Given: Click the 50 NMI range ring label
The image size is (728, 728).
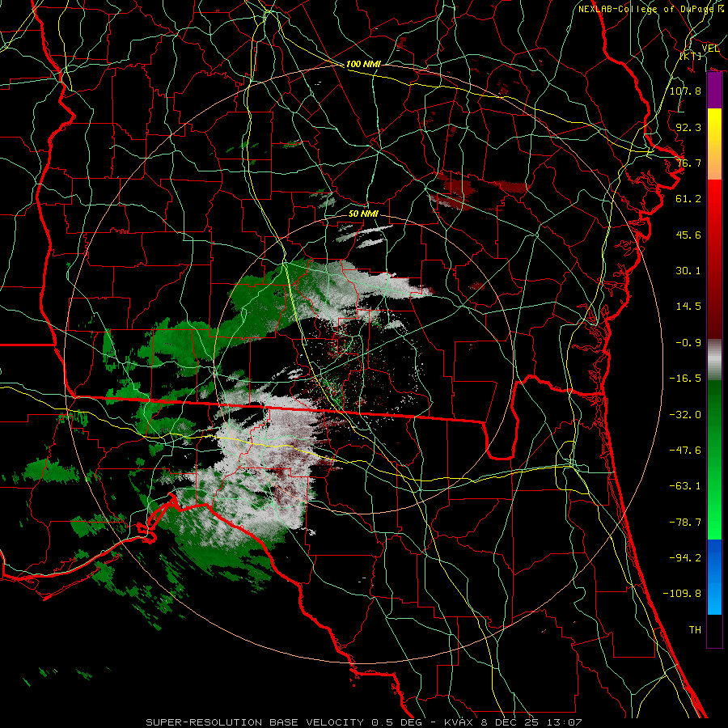Looking at the screenshot, I should pyautogui.click(x=363, y=214).
